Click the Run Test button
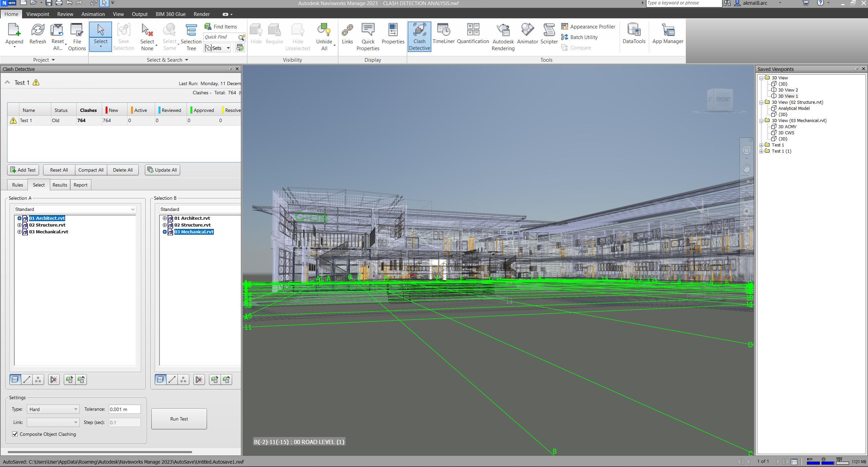 [179, 419]
